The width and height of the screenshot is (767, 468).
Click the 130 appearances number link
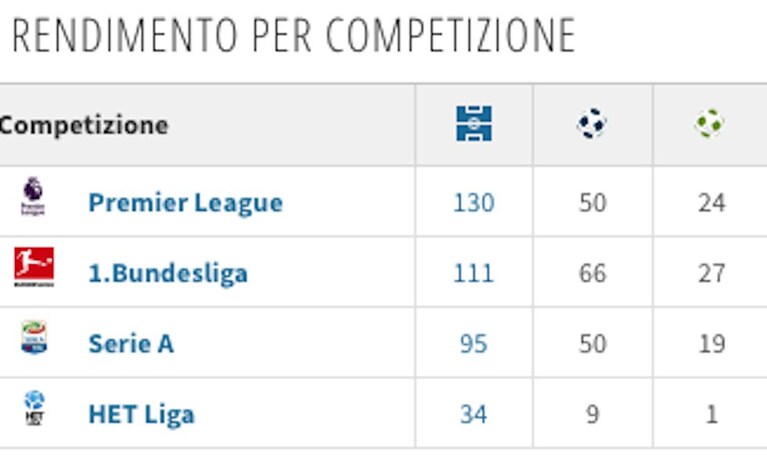(474, 203)
